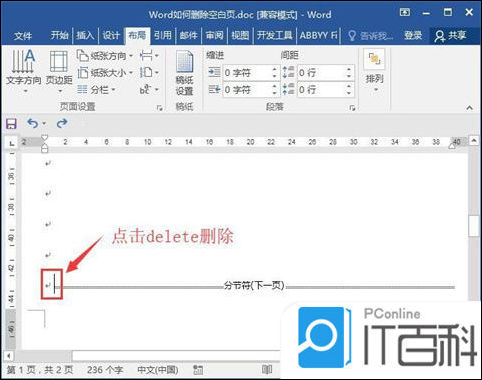Adjust the spacing before spinner arrows
Viewport: 482px width, 380px height.
pos(349,72)
